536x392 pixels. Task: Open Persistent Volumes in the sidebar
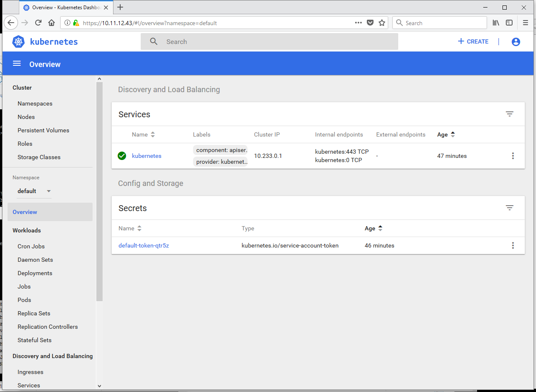click(x=43, y=130)
